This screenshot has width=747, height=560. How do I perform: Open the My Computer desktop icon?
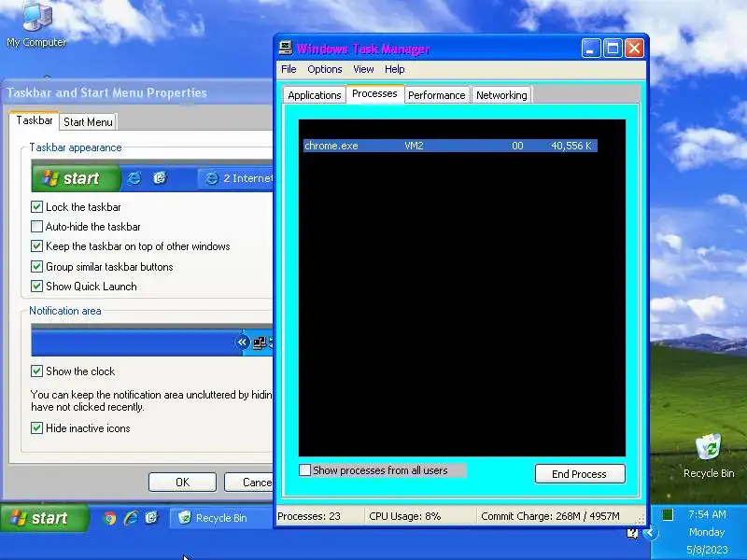click(36, 24)
